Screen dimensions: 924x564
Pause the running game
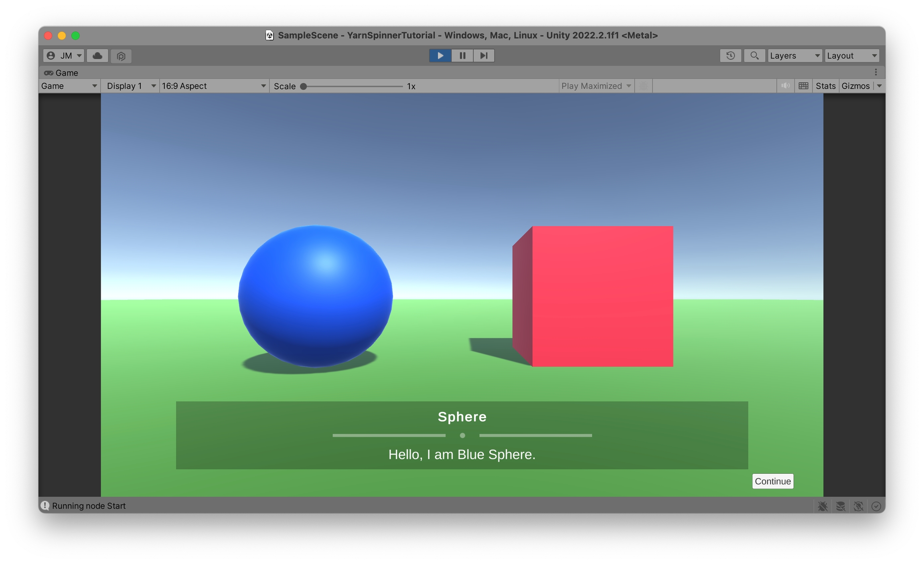[462, 55]
